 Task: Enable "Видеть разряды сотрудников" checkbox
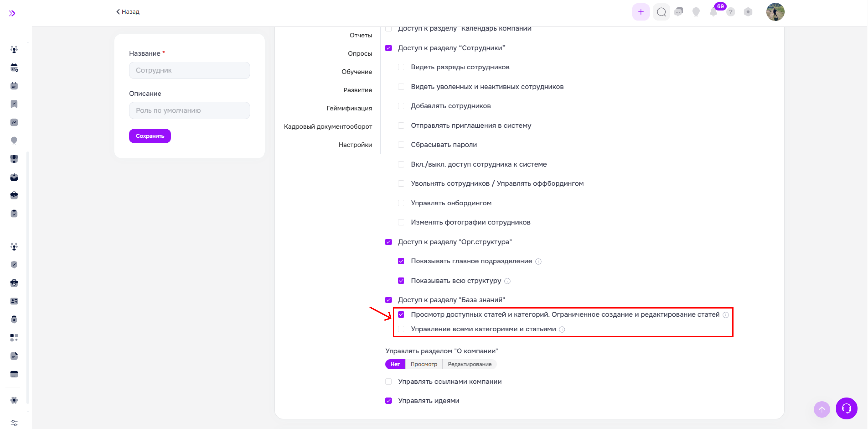401,67
